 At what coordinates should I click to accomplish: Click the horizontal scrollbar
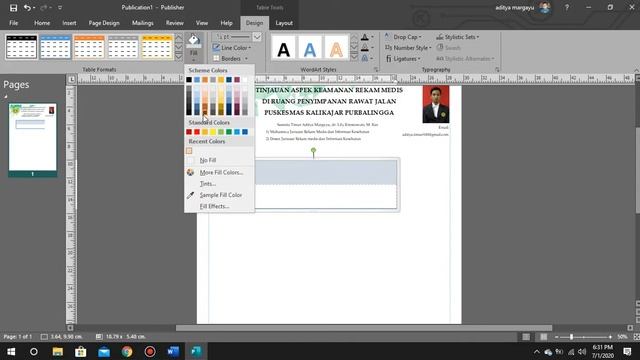364,328
